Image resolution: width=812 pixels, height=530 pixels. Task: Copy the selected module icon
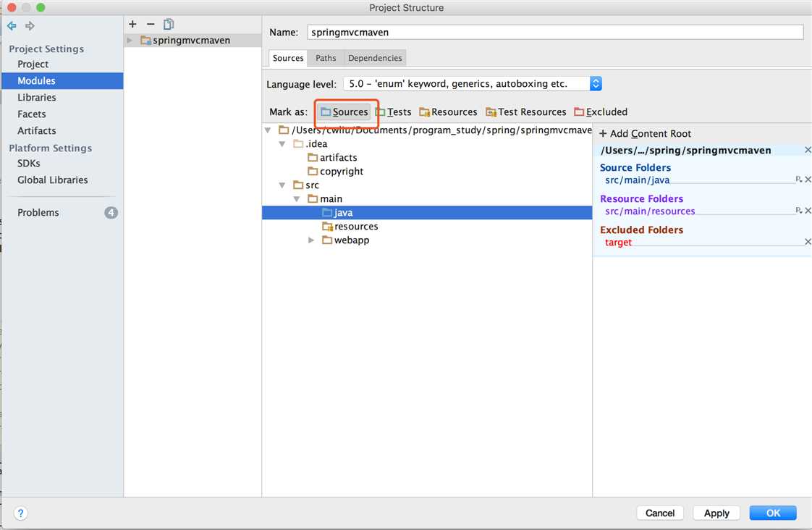coord(169,24)
